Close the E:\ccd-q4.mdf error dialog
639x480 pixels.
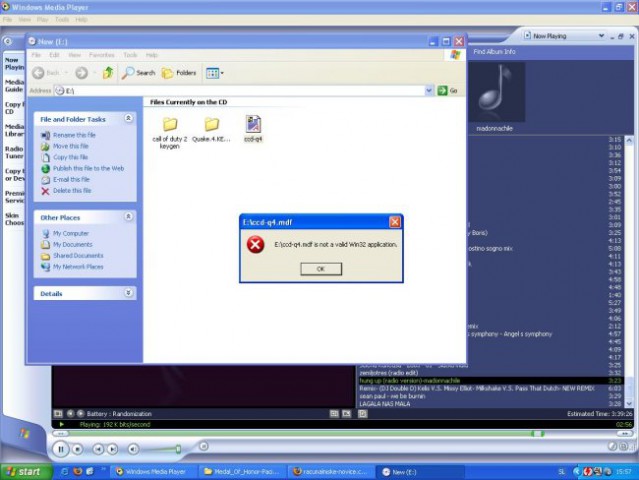click(x=394, y=222)
